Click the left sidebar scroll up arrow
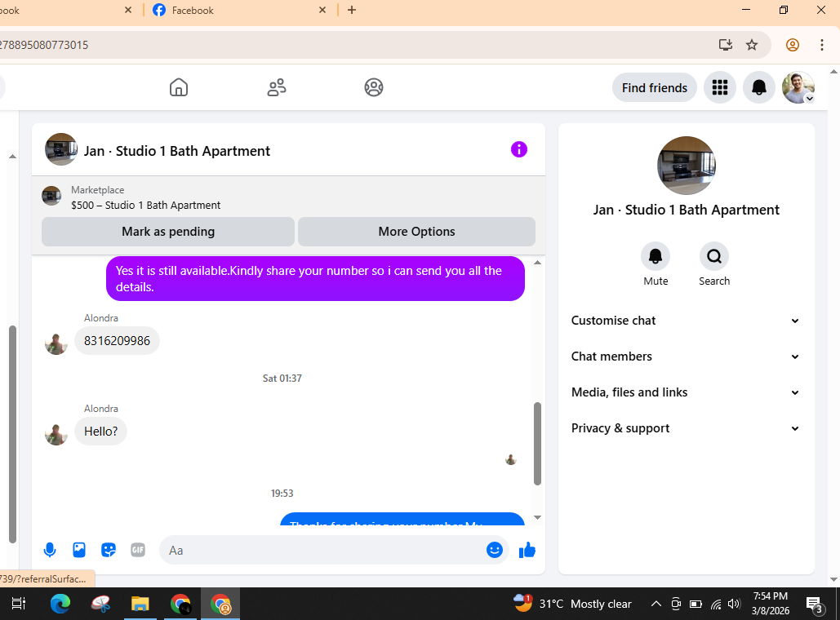 tap(12, 157)
